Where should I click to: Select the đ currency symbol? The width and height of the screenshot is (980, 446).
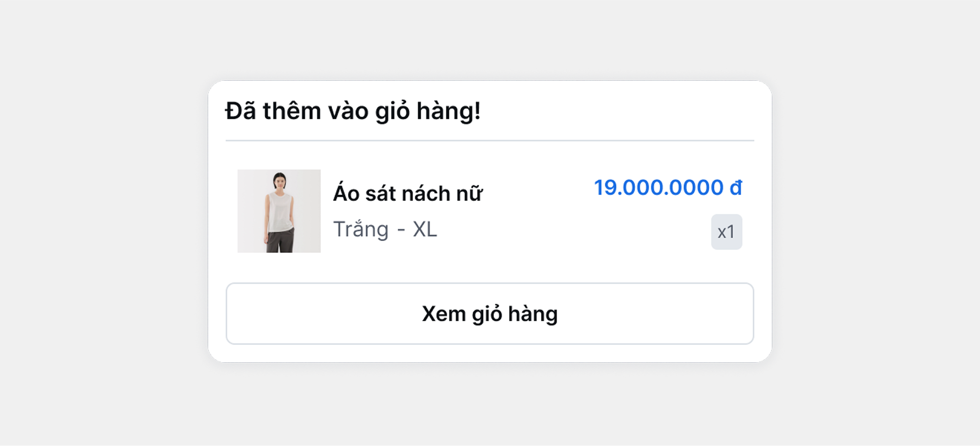pos(736,187)
